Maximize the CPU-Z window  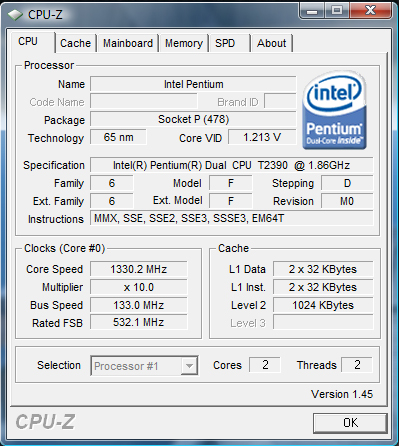(x=337, y=11)
